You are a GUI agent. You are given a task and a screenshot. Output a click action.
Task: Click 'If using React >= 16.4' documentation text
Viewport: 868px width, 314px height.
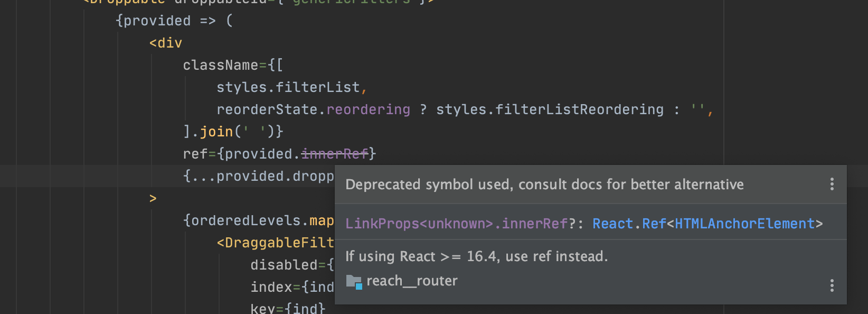pyautogui.click(x=477, y=256)
